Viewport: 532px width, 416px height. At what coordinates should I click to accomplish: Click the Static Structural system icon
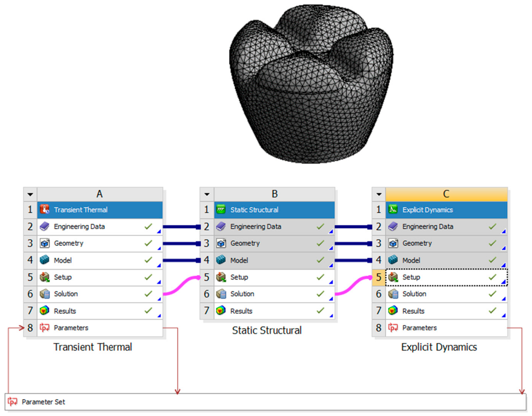(221, 210)
